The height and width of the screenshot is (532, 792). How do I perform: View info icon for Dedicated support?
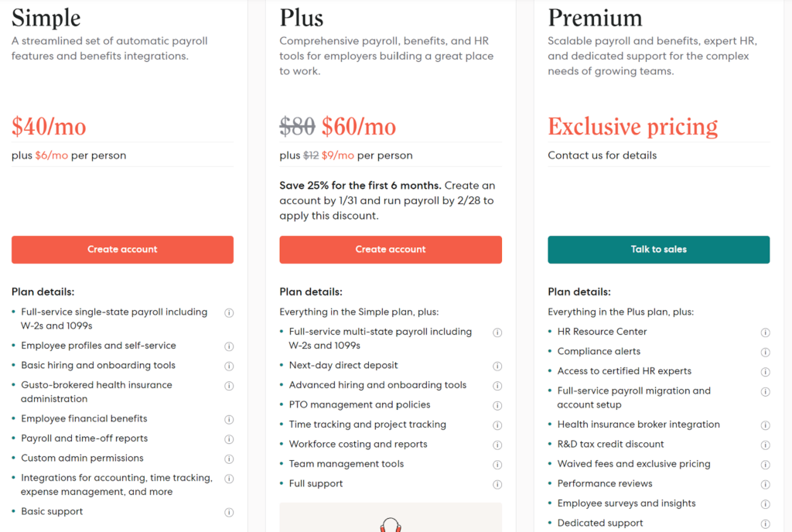click(766, 523)
